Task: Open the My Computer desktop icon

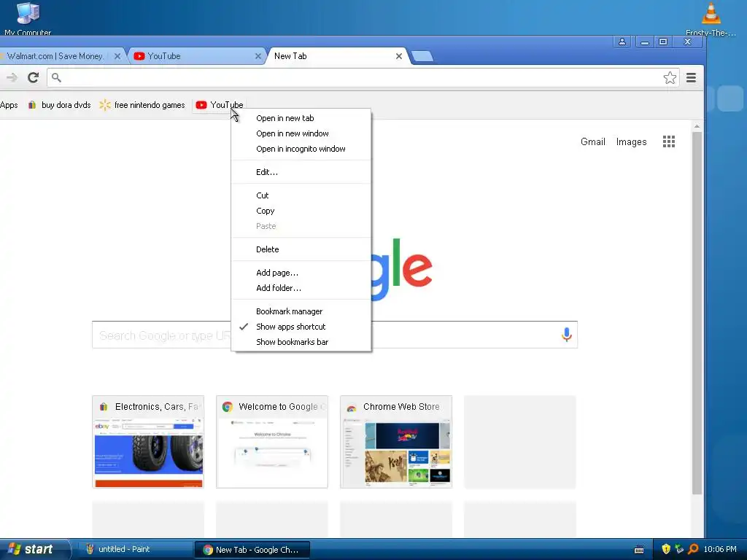Action: (x=28, y=18)
